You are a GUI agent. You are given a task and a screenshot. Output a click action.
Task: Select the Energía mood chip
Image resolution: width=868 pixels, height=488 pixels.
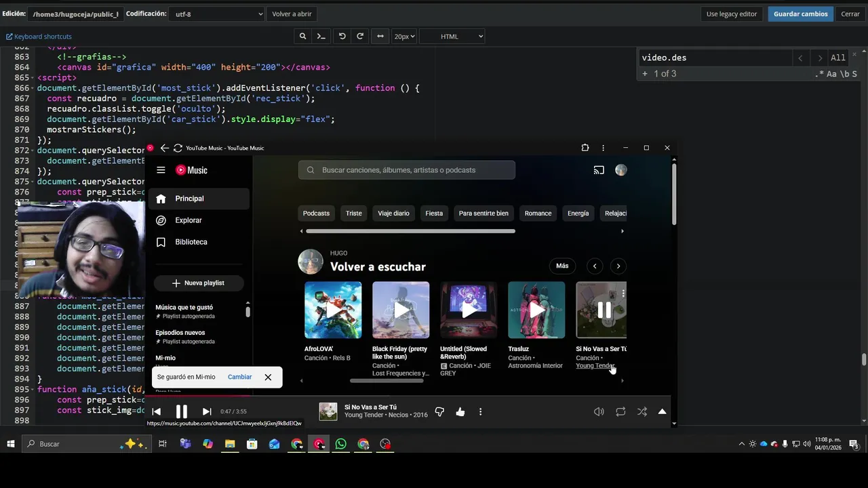pos(578,213)
